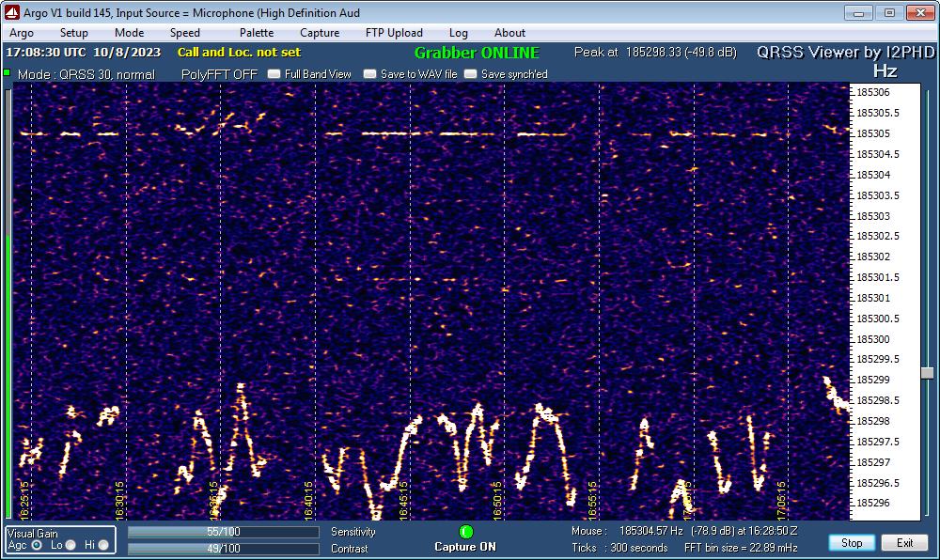Open the Capture menu
The width and height of the screenshot is (940, 560).
pyautogui.click(x=320, y=33)
